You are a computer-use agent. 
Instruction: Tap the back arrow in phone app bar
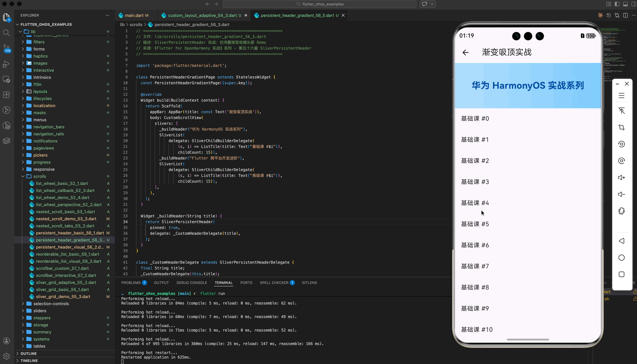pos(466,52)
